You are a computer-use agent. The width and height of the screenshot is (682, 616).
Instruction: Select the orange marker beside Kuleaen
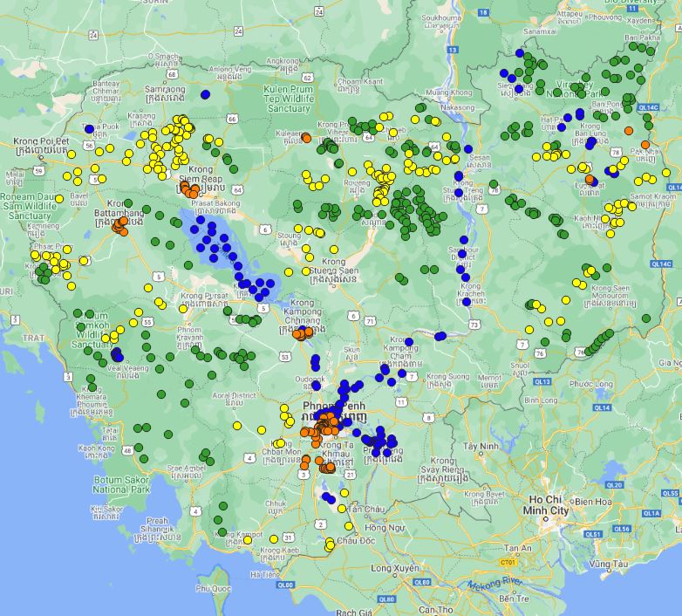306,138
